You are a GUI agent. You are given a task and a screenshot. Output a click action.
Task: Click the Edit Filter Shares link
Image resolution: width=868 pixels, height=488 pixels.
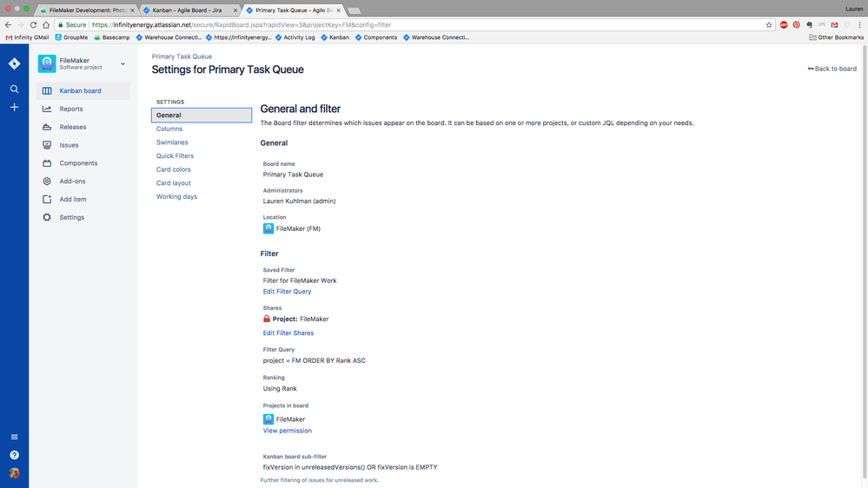288,333
